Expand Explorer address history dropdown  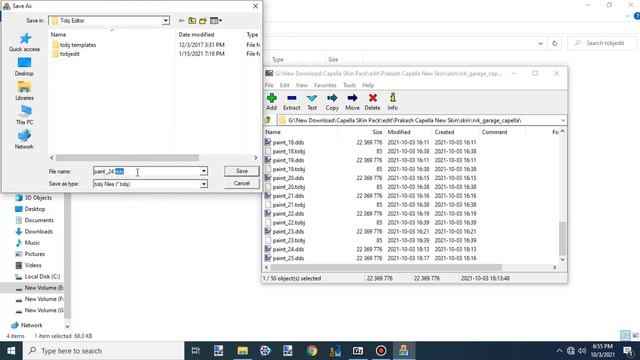tap(540, 43)
